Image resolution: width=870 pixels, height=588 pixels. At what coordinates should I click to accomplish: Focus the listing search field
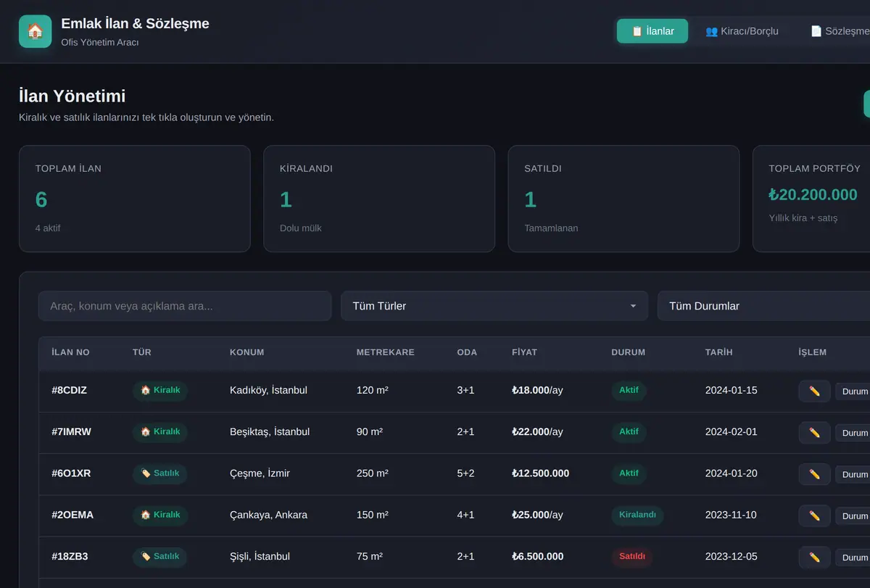[x=185, y=306]
